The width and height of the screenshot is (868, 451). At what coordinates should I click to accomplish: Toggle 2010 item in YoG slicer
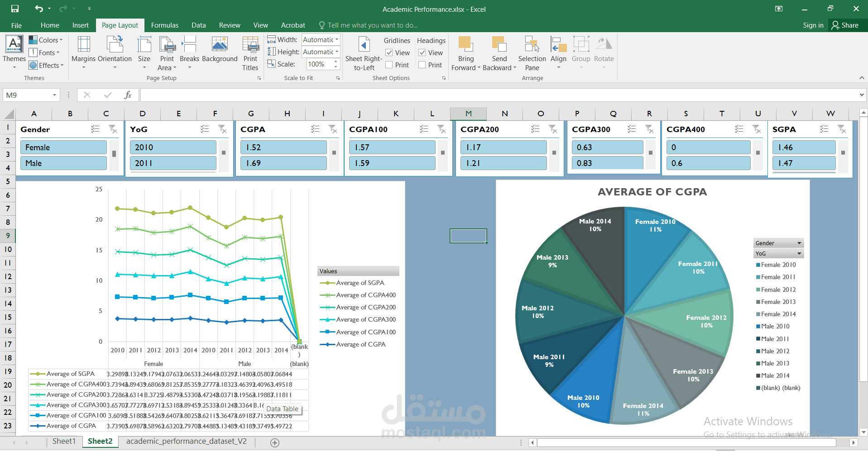(173, 147)
